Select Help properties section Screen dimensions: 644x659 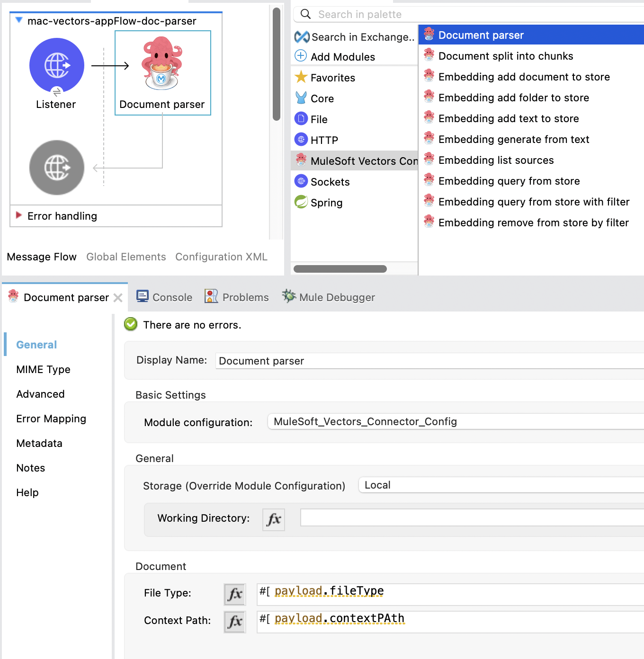pos(27,492)
